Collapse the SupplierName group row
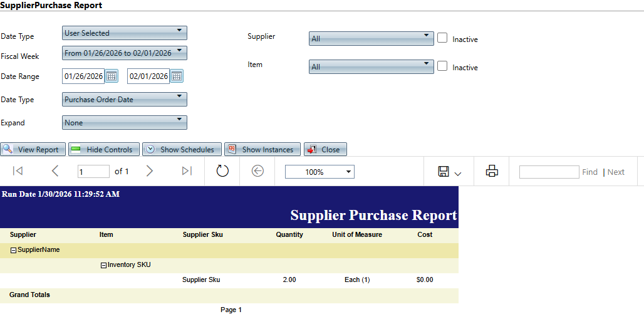This screenshot has height=319, width=644. click(x=13, y=250)
